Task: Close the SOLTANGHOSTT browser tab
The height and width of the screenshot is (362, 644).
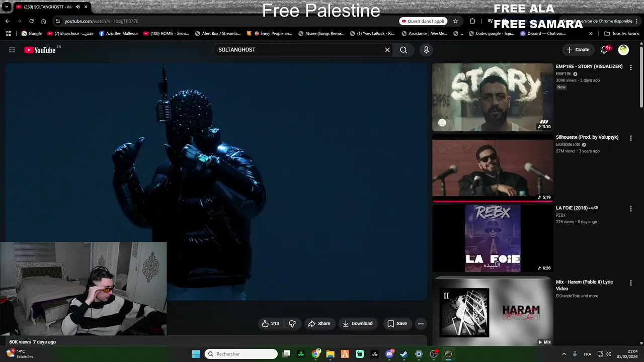Action: pyautogui.click(x=86, y=7)
